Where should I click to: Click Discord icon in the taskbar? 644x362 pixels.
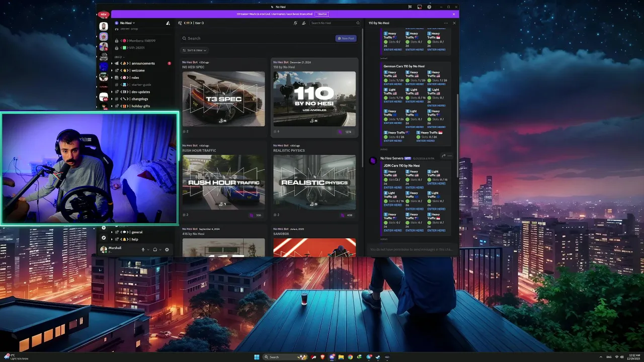coord(332,357)
